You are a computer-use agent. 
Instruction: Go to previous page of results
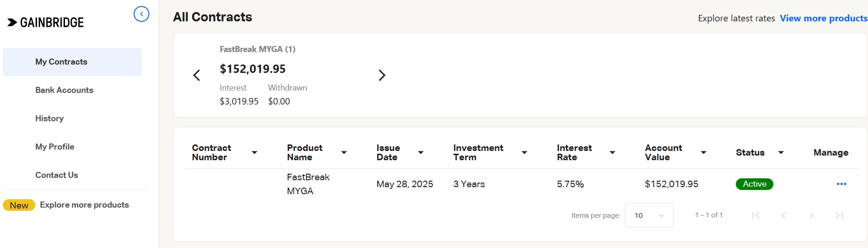[x=784, y=215]
